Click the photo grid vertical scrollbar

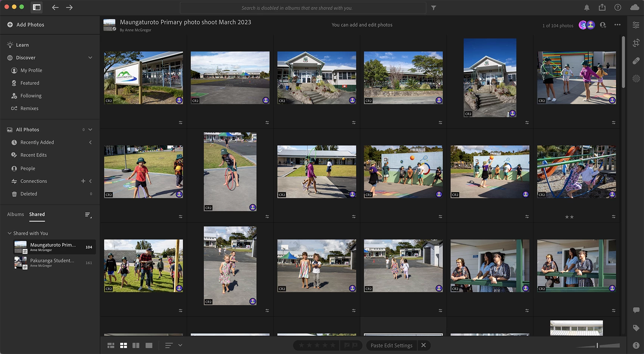click(623, 62)
